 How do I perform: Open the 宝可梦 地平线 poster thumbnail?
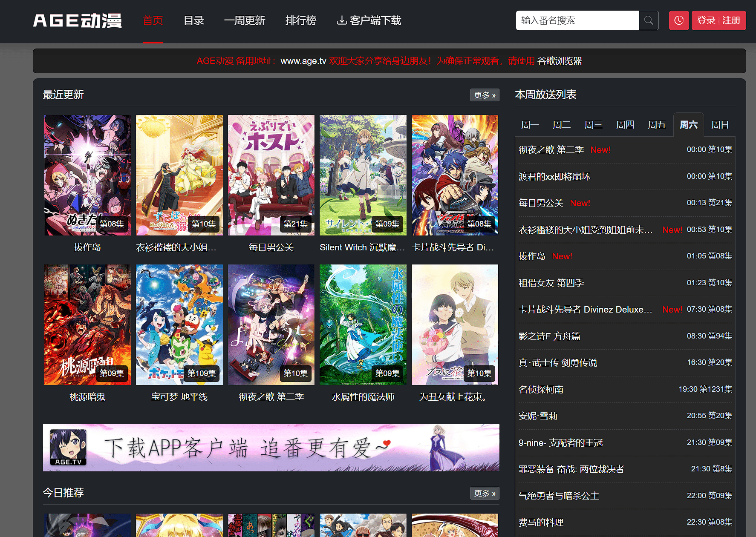click(x=179, y=324)
